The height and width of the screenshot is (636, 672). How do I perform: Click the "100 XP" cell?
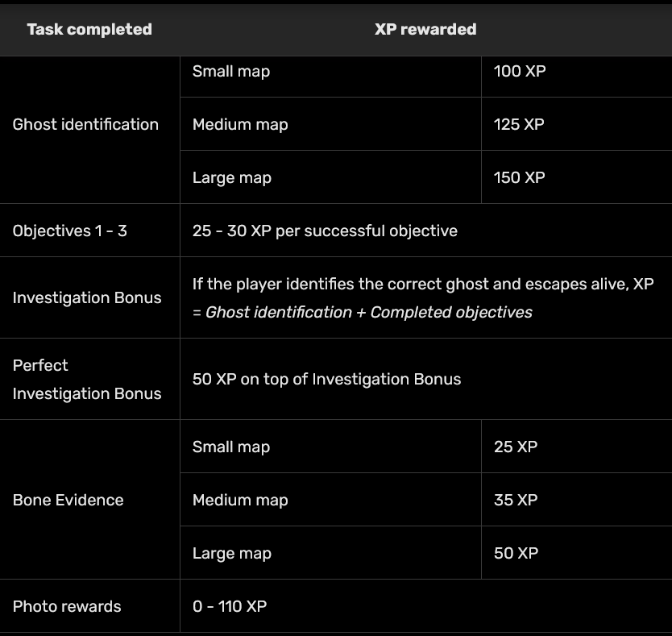pyautogui.click(x=519, y=71)
